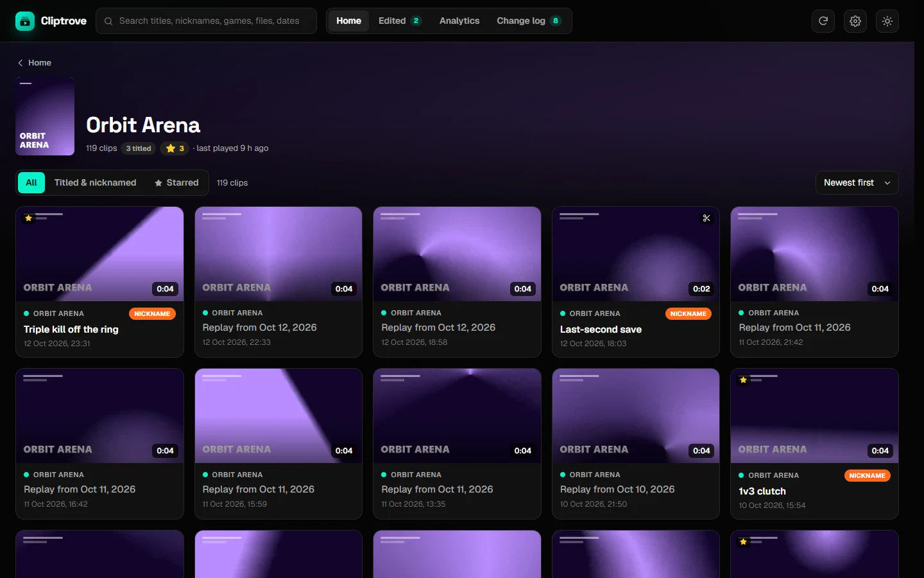Open settings gear icon
924x578 pixels.
pos(855,21)
